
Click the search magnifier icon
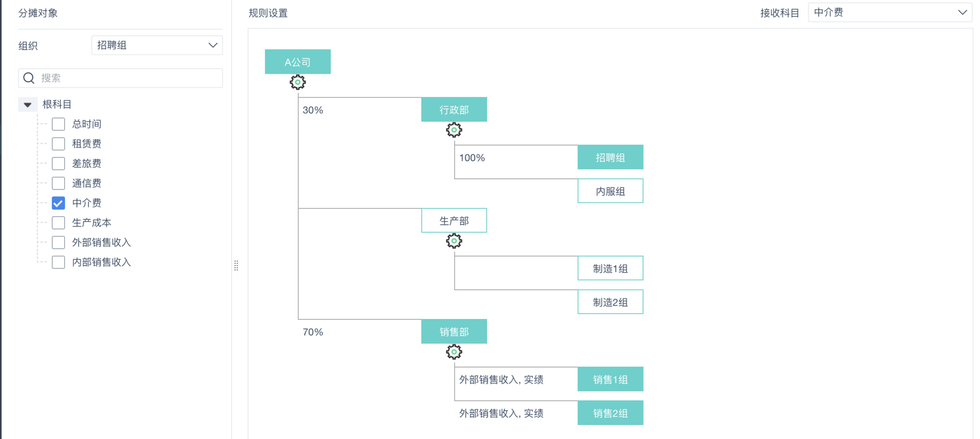[29, 78]
